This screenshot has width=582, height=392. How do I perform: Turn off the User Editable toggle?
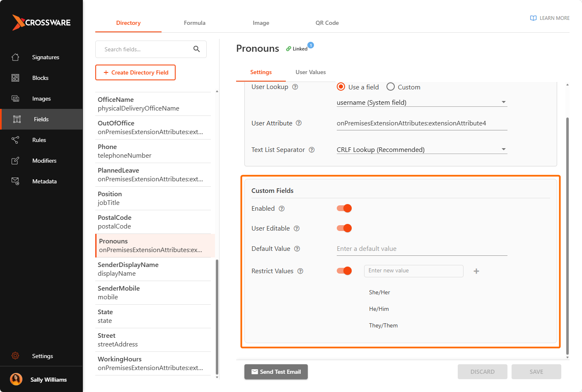pyautogui.click(x=344, y=228)
